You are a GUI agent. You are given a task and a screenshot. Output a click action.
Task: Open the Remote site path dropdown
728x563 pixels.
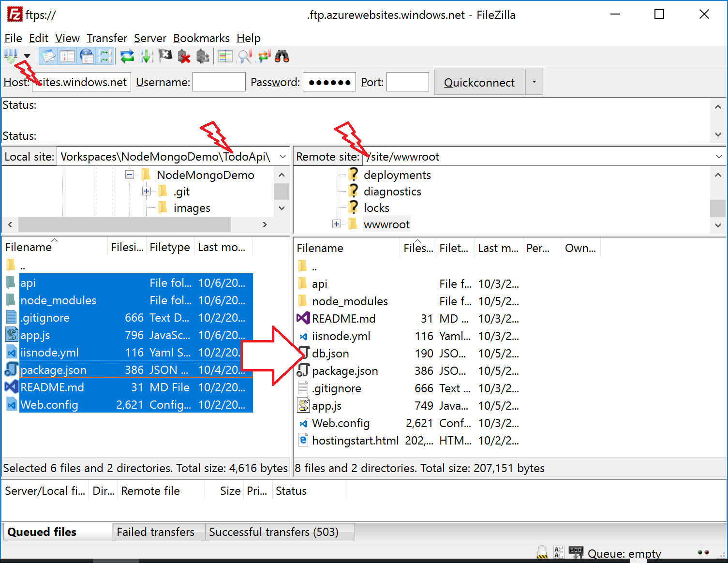tap(719, 157)
